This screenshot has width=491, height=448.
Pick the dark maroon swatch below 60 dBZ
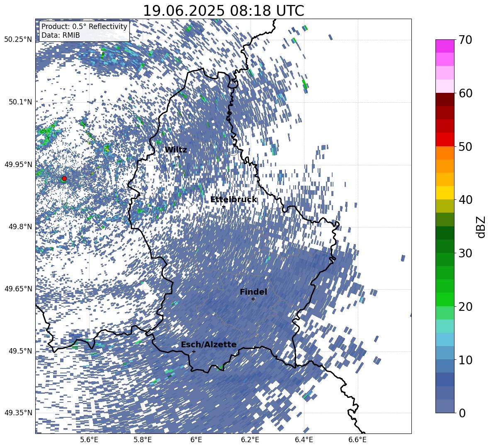tap(445, 99)
